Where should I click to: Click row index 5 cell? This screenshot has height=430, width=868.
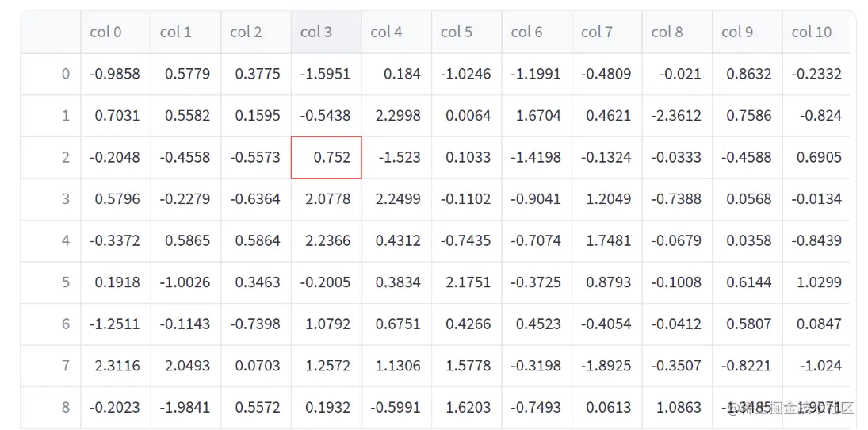(51, 282)
